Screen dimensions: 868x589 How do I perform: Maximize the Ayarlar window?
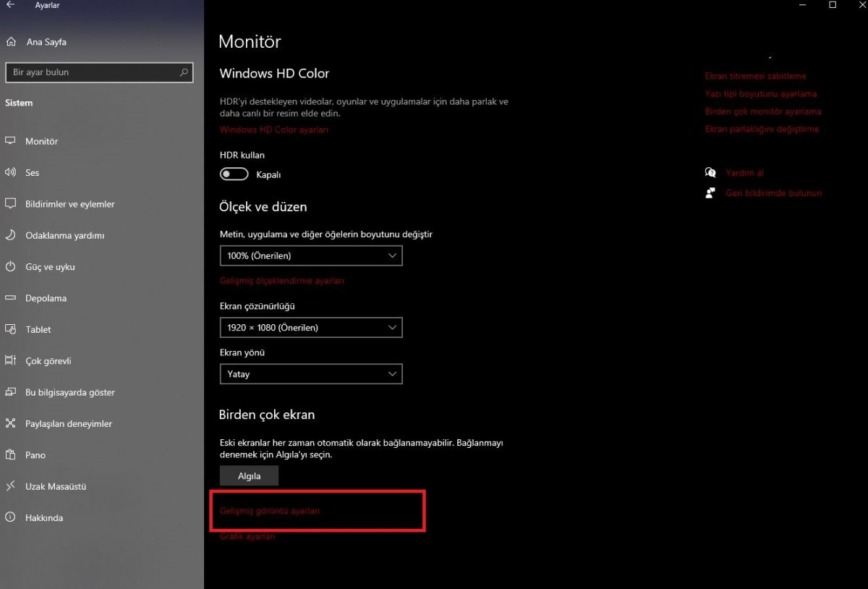click(x=833, y=5)
